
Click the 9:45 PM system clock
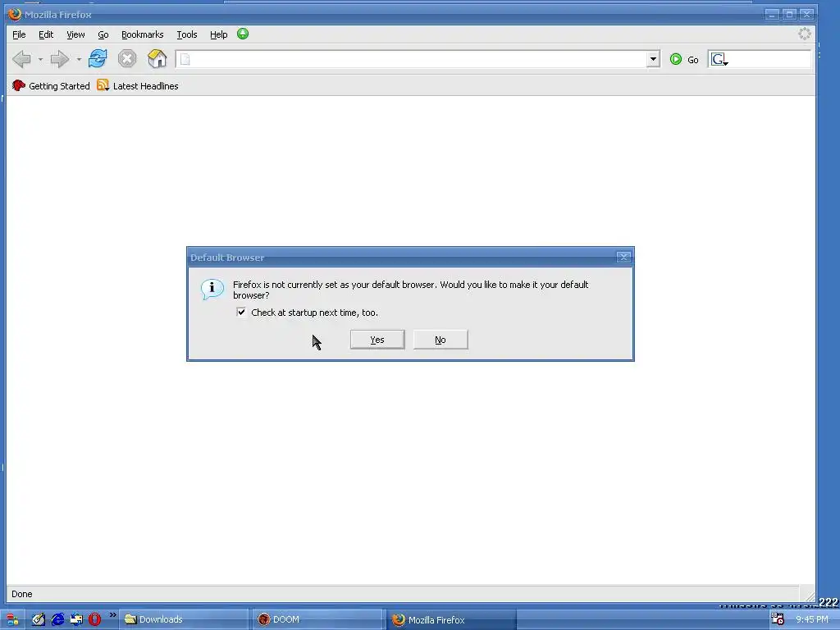pyautogui.click(x=811, y=619)
